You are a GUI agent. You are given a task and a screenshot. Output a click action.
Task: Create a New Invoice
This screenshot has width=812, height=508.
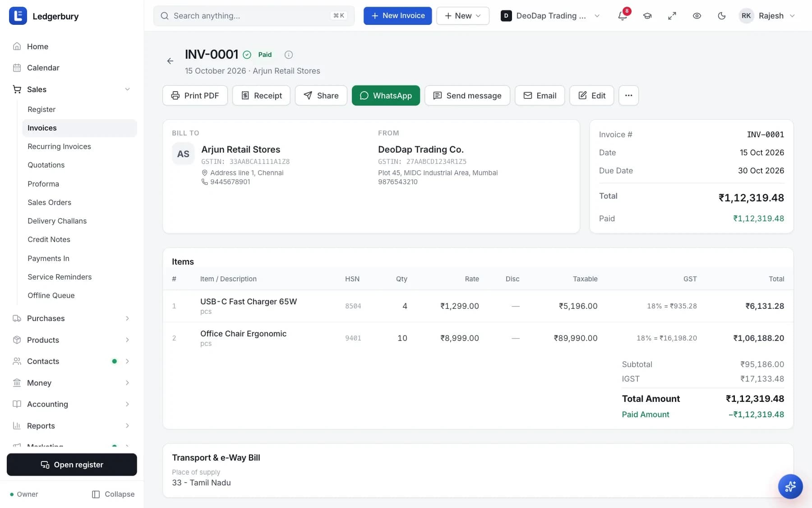(397, 16)
